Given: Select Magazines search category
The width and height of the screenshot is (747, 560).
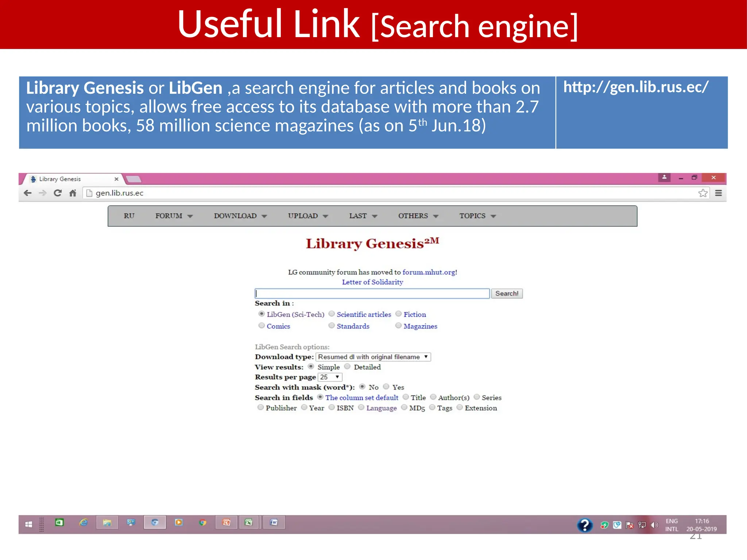Looking at the screenshot, I should coord(399,326).
